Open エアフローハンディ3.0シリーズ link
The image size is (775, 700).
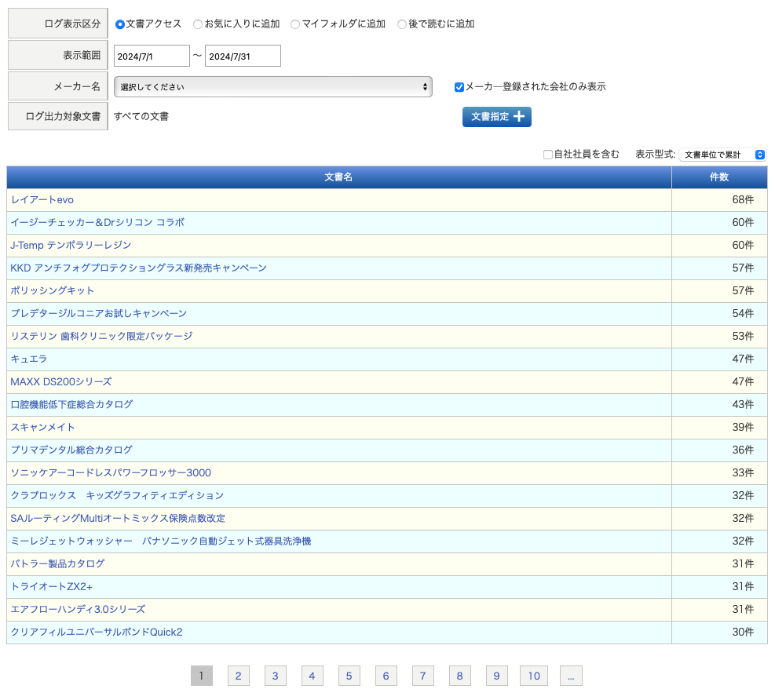pyautogui.click(x=78, y=609)
